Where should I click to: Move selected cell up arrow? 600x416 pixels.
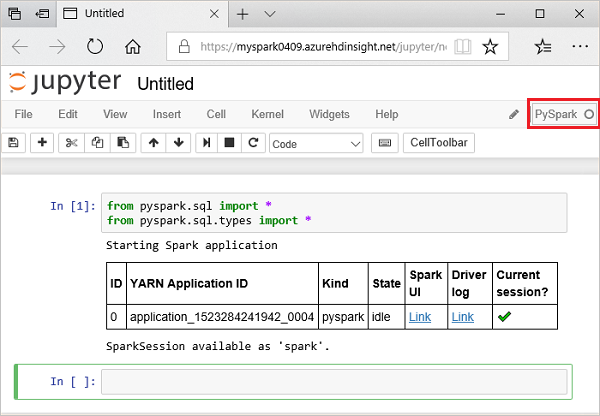pyautogui.click(x=153, y=143)
